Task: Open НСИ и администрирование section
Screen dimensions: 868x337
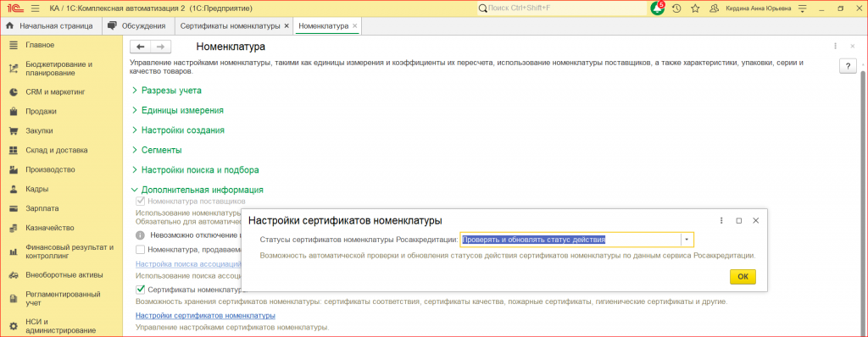Action: (61, 326)
